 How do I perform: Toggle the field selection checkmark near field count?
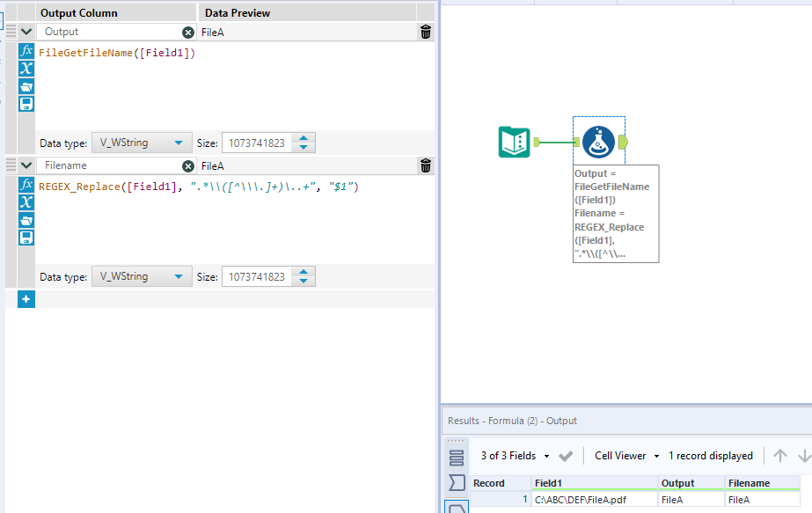coord(567,456)
